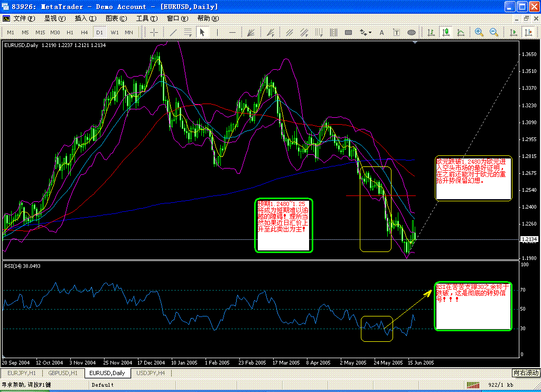The image size is (541, 392).
Task: Switch chart to Bar Chart mode
Action: pos(431,32)
